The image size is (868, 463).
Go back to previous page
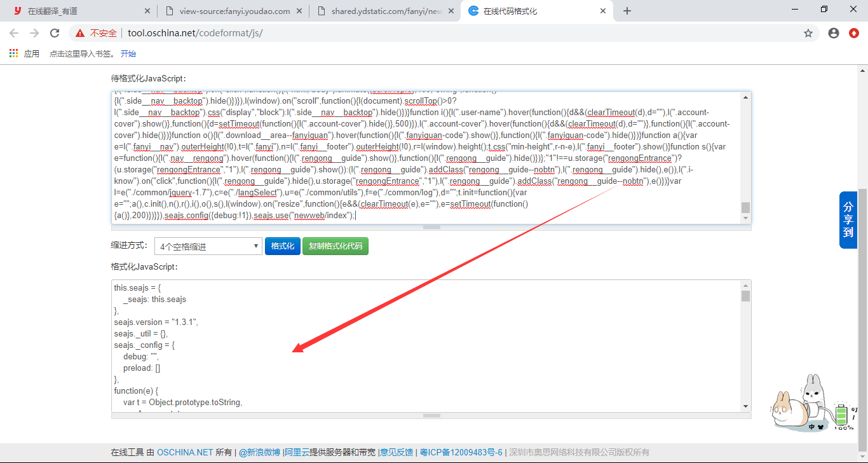[14, 33]
